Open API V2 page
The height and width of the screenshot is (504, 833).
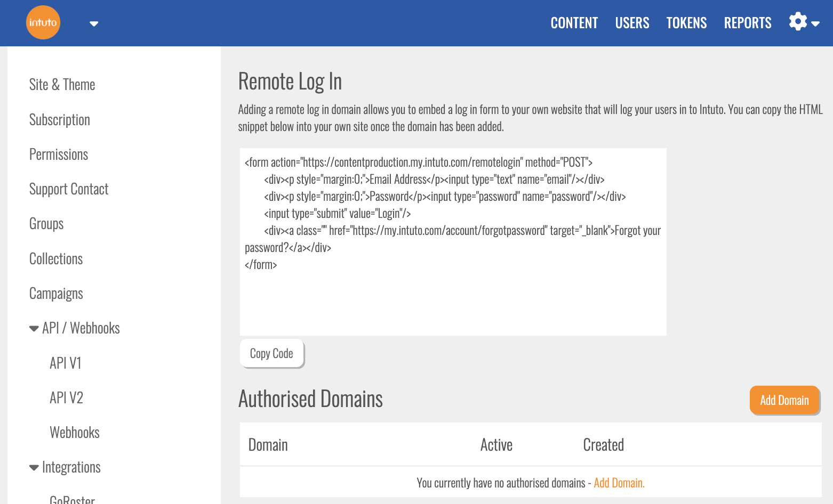click(66, 398)
